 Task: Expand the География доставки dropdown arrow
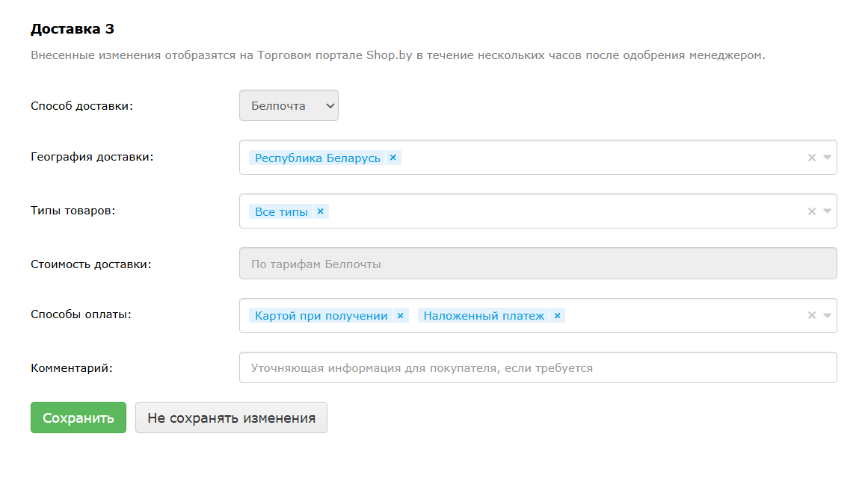click(x=827, y=158)
